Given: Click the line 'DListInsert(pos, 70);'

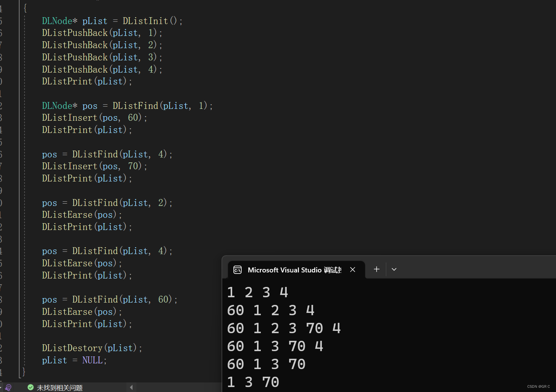Looking at the screenshot, I should [95, 167].
